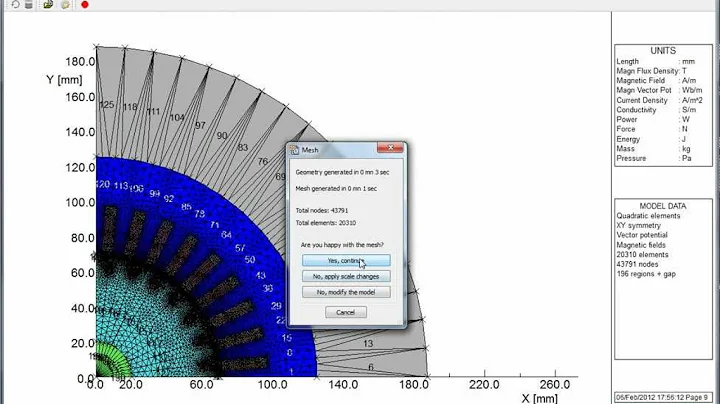Click region label 13 on the model

click(x=368, y=343)
